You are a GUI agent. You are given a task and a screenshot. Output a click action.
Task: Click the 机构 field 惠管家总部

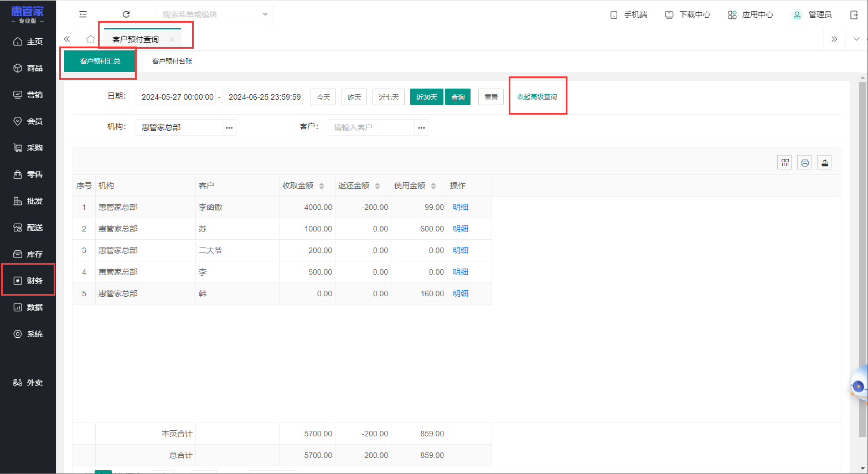pos(179,127)
